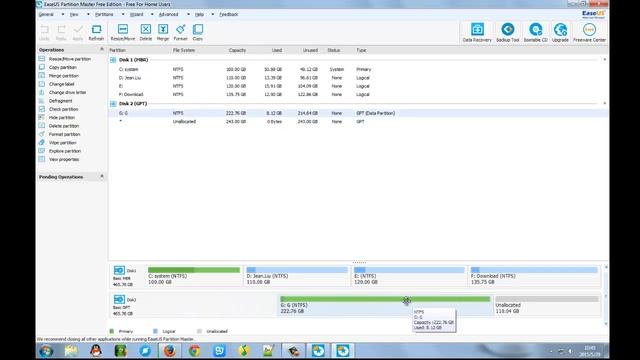Open the Partitions menu
This screenshot has width=640, height=360.
pos(104,14)
